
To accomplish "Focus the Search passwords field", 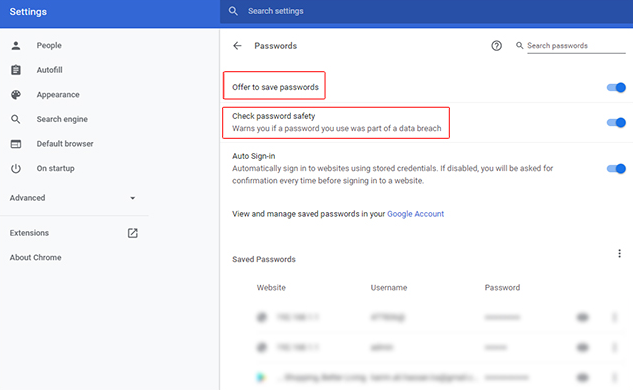I will pyautogui.click(x=576, y=46).
